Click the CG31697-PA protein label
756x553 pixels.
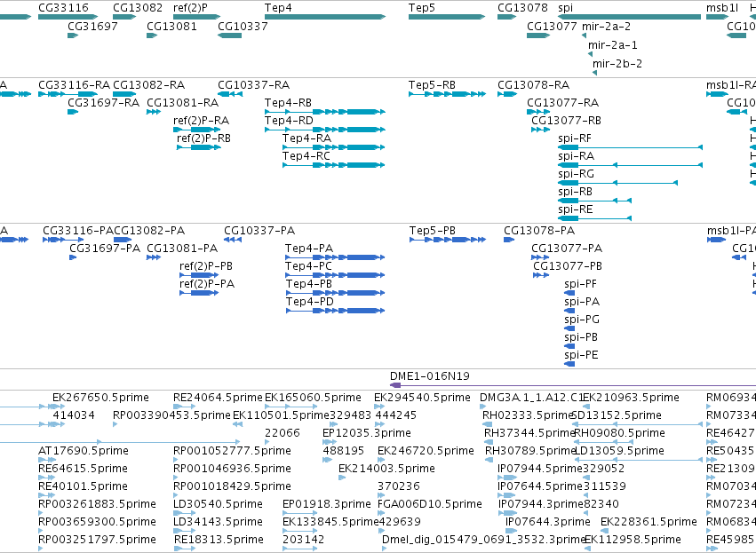105,249
